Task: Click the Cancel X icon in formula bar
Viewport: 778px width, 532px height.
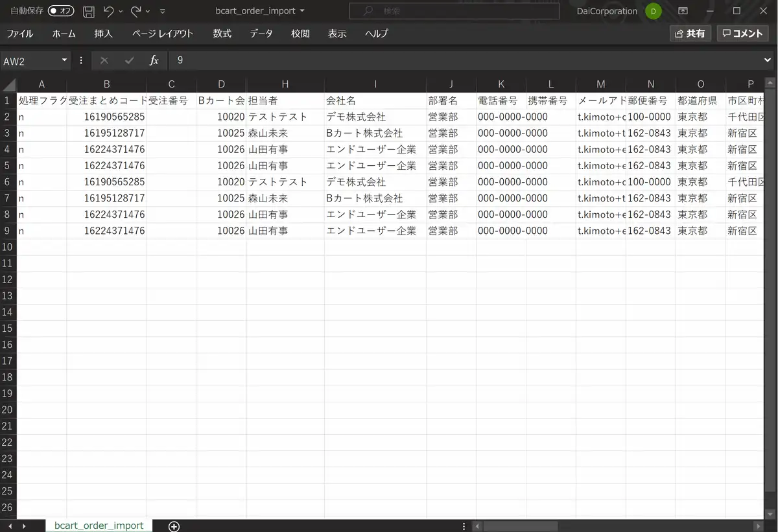Action: click(x=104, y=60)
